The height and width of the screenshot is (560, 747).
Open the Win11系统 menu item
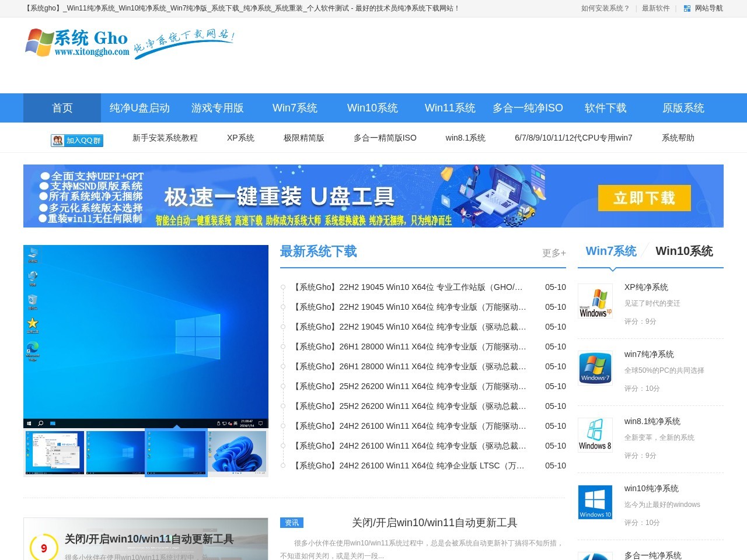[450, 108]
